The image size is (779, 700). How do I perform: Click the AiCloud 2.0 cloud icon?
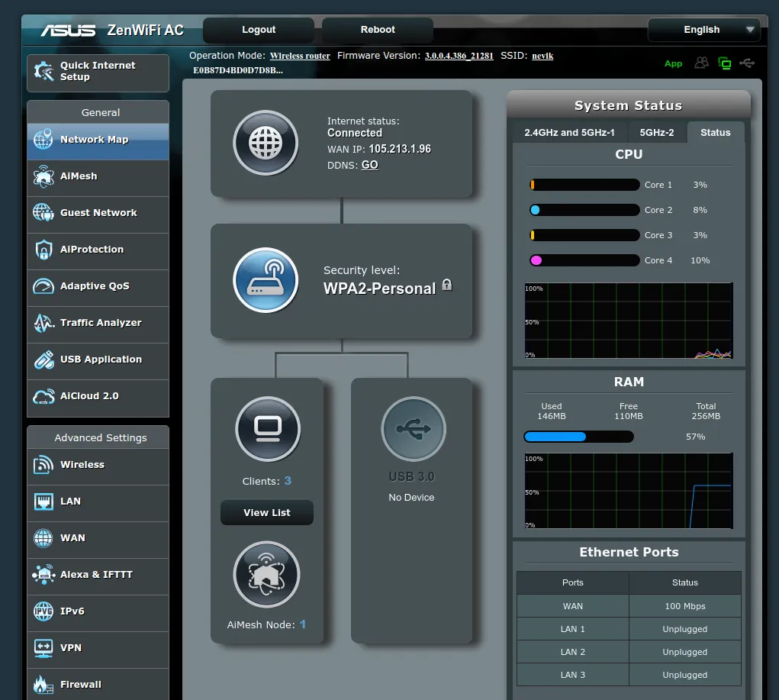coord(43,396)
